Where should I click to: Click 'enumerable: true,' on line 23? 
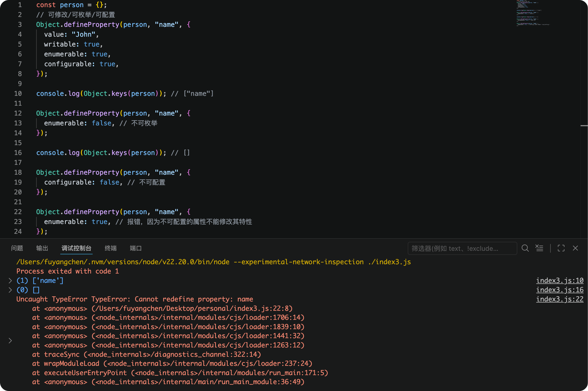click(x=77, y=222)
